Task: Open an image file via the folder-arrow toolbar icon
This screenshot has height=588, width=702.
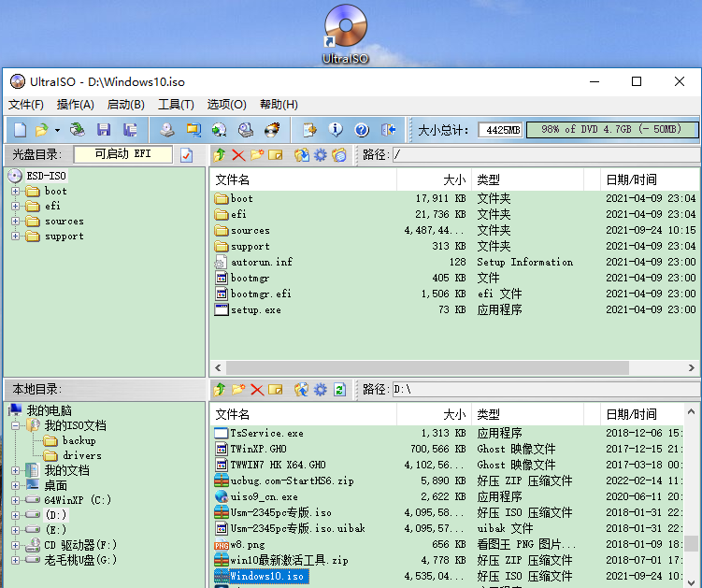Action: [x=42, y=130]
